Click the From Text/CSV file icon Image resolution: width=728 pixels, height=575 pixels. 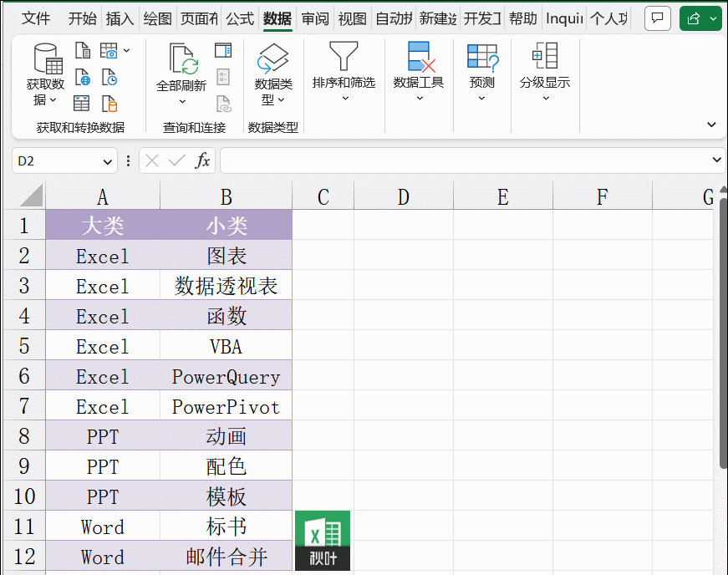pyautogui.click(x=83, y=50)
